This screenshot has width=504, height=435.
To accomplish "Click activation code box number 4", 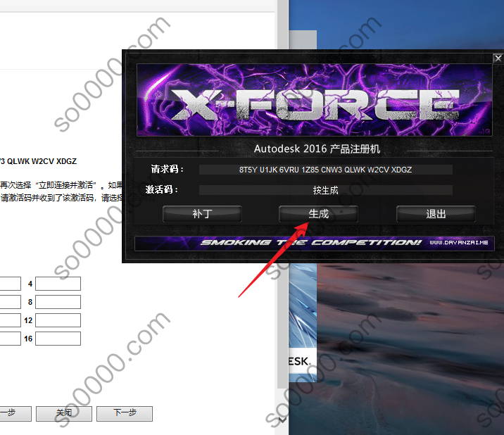I will tap(58, 284).
